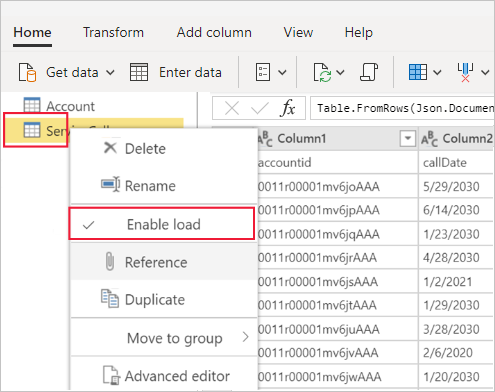Viewport: 495px width, 392px height.
Task: Confirm the formula with checkmark icon
Action: 260,108
